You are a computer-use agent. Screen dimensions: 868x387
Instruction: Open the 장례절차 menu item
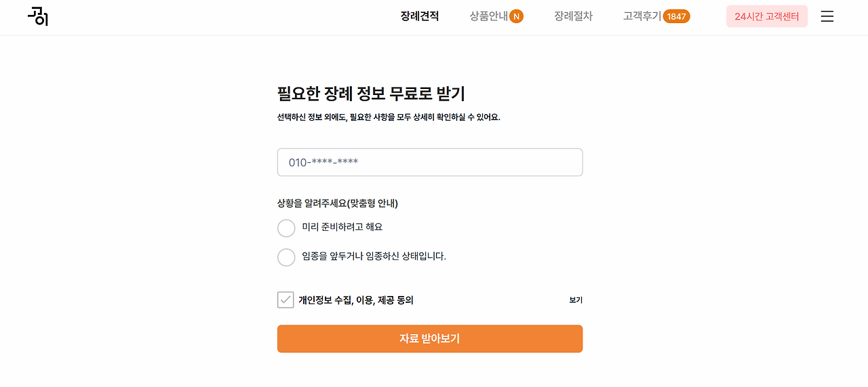(x=573, y=16)
